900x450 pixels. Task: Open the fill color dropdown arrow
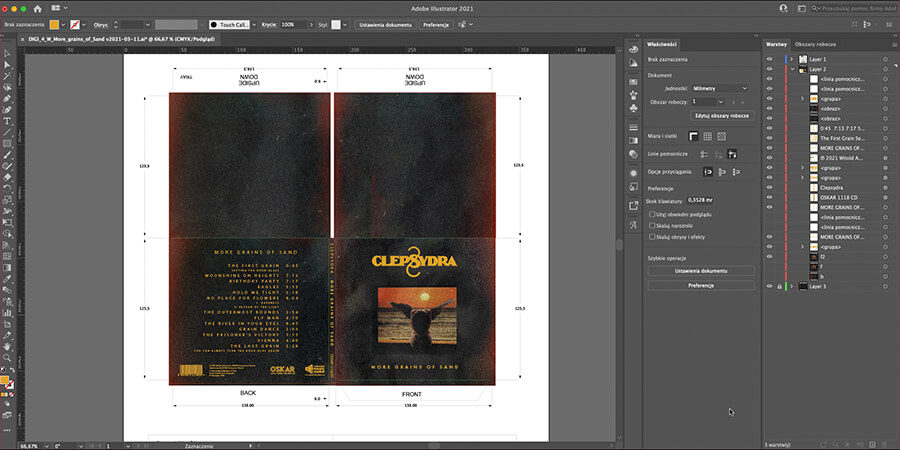63,25
